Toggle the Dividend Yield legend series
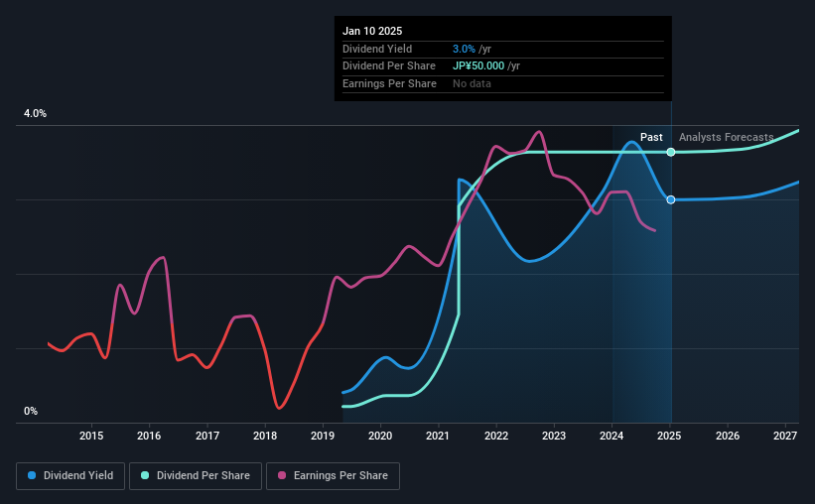Image resolution: width=815 pixels, height=504 pixels. coord(70,475)
